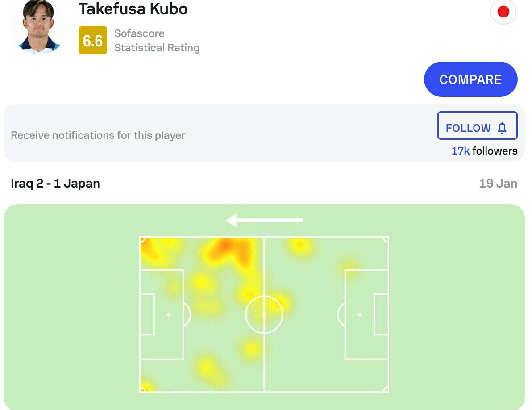Open the Iraq 2 - 1 Japan match
Screen dimensions: 532x410
point(55,183)
